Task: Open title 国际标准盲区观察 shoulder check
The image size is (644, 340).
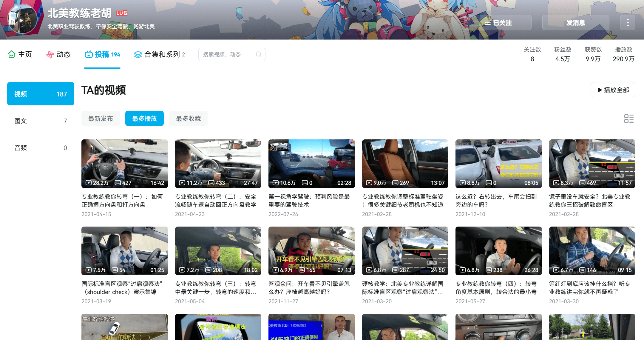Action: click(122, 288)
